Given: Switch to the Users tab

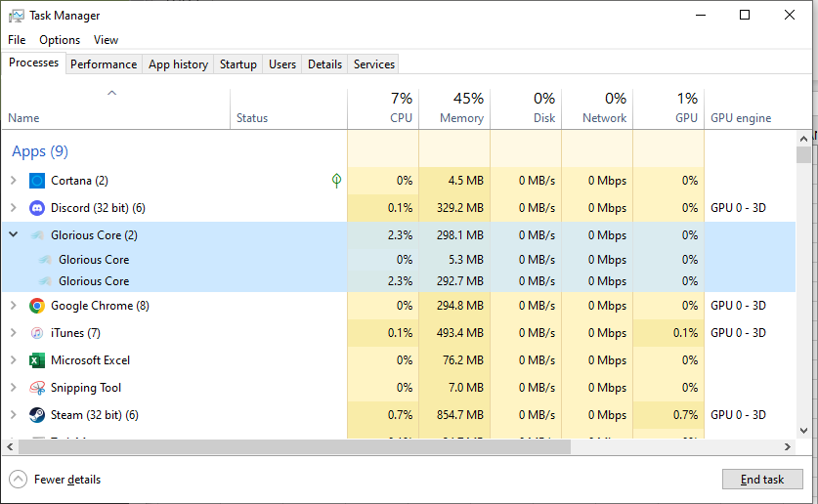Looking at the screenshot, I should pyautogui.click(x=282, y=64).
